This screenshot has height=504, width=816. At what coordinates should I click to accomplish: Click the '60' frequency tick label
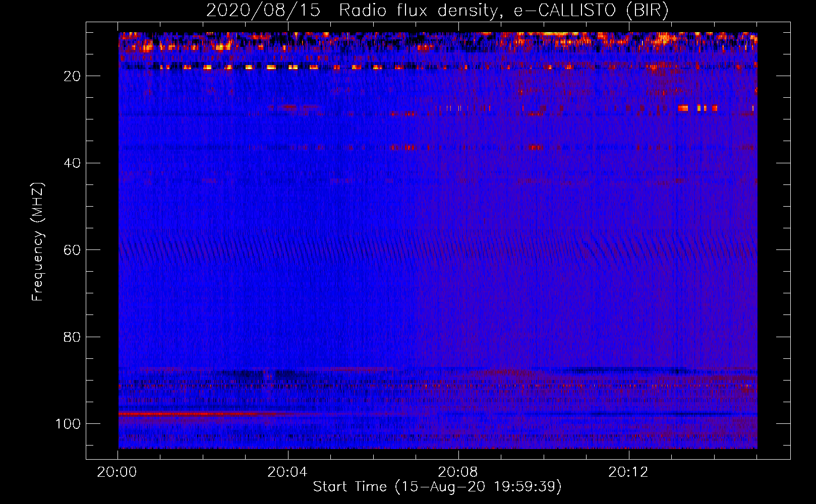coord(72,250)
